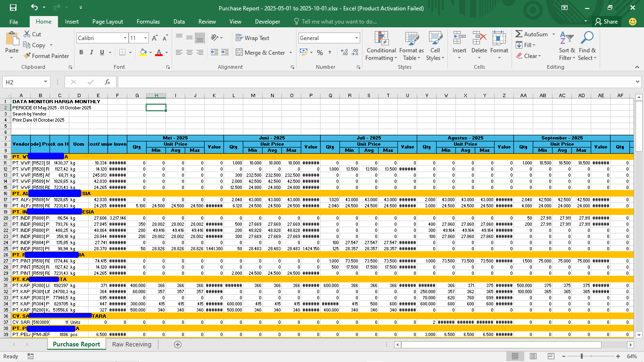Apply top vertical alignment
644x362 pixels.
[x=179, y=38]
